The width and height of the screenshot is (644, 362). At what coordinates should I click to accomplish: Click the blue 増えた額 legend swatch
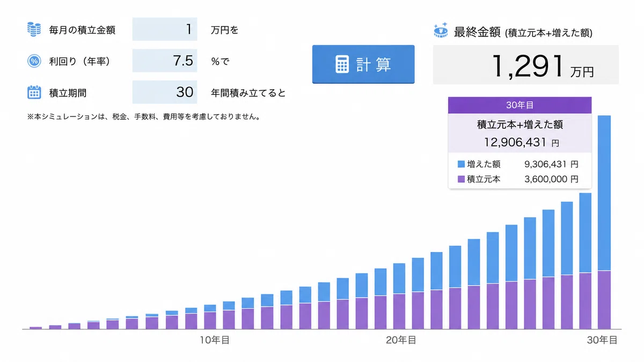point(461,164)
